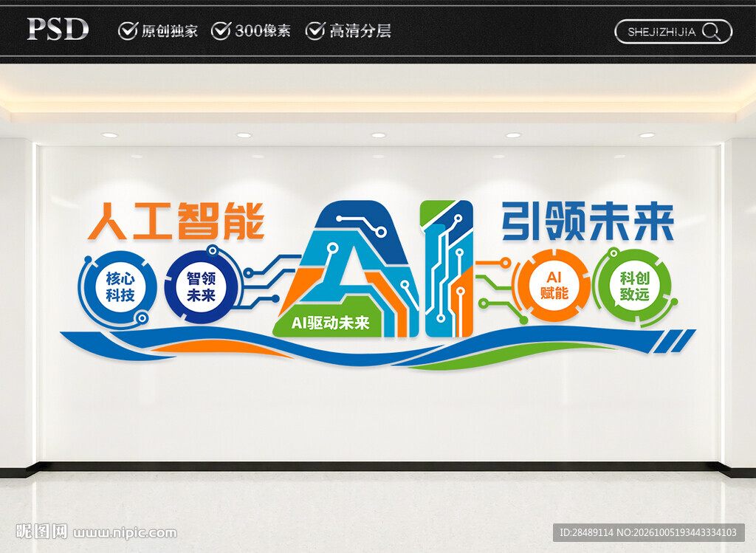The height and width of the screenshot is (553, 756).
Task: Click the checkmark next to 原创独家
Action: [x=127, y=31]
